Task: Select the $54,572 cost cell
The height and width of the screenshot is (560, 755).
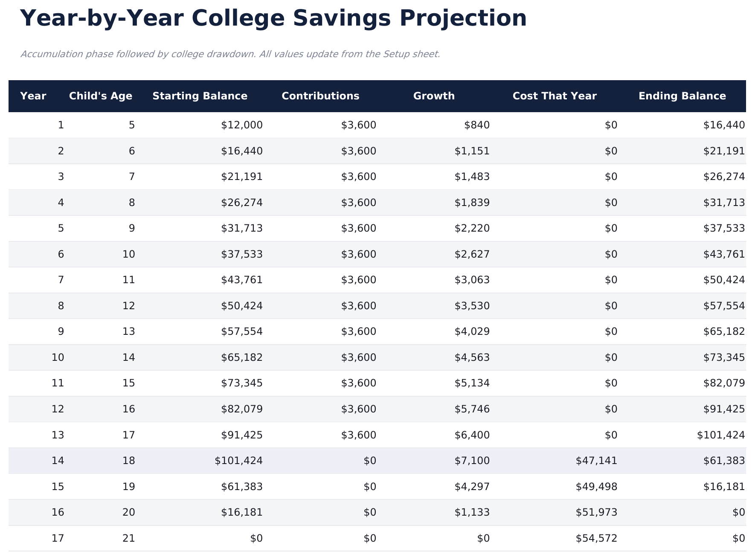Action: pos(596,538)
